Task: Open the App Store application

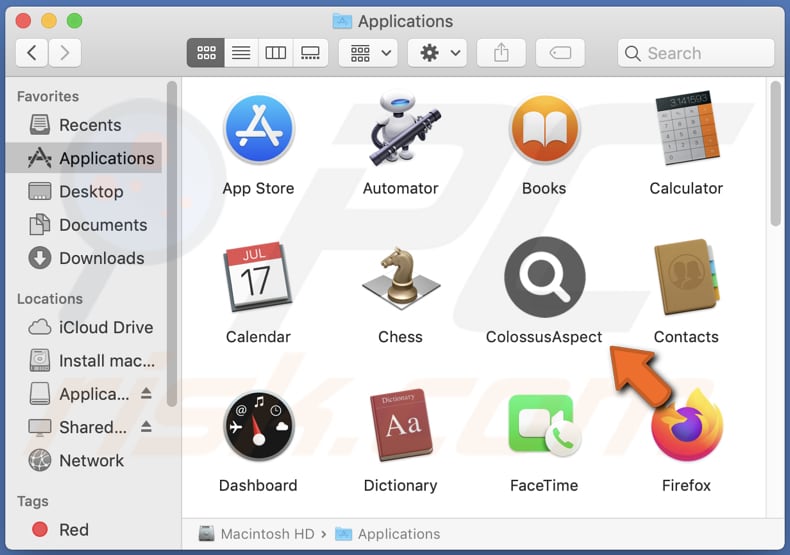Action: [x=259, y=129]
